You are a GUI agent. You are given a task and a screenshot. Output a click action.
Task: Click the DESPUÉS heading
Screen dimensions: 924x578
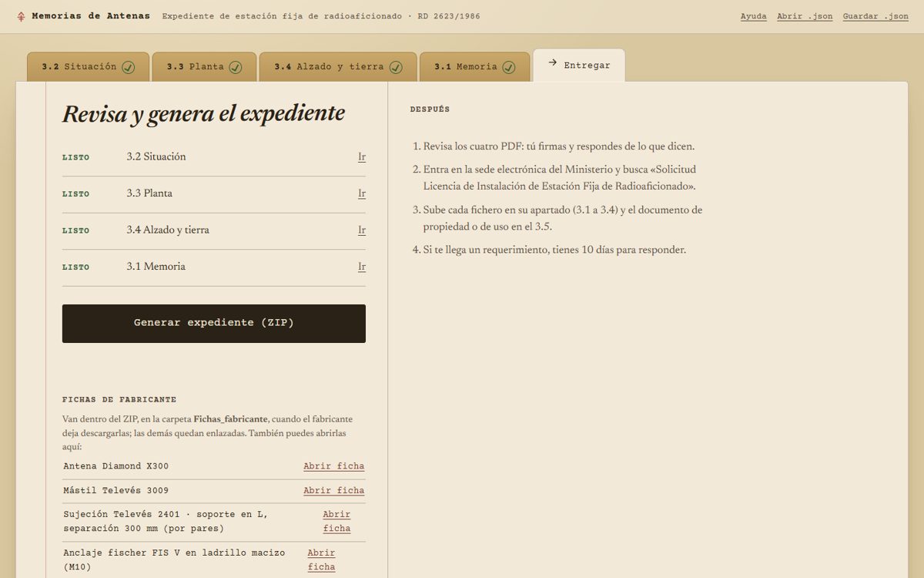pos(430,109)
